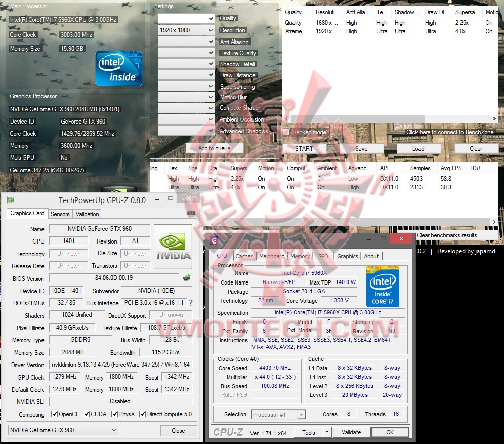Open the GPU selector dropdown in GPU-Z
Viewport: 504px width, 444px height.
[x=63, y=430]
